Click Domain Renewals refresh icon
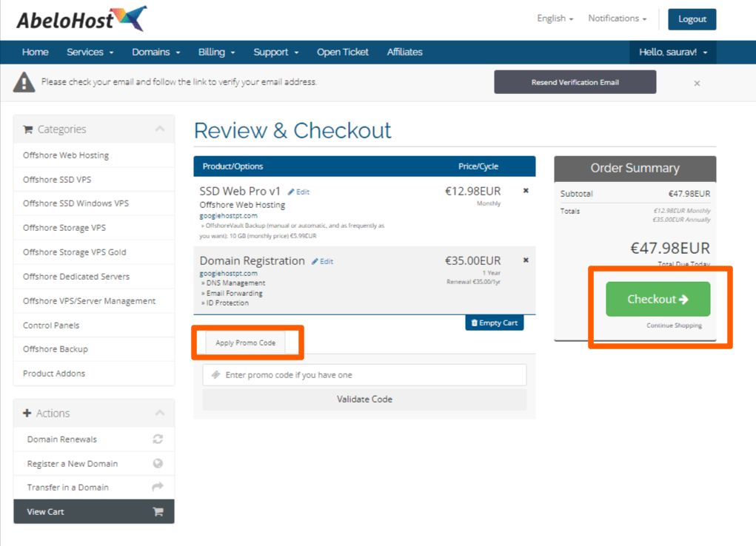This screenshot has height=546, width=756. point(158,439)
